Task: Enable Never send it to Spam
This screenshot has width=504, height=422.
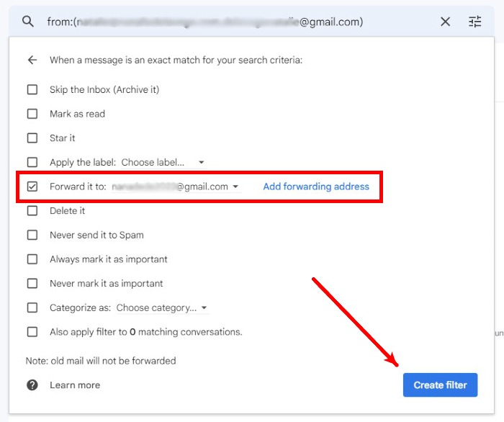Action: coord(32,235)
